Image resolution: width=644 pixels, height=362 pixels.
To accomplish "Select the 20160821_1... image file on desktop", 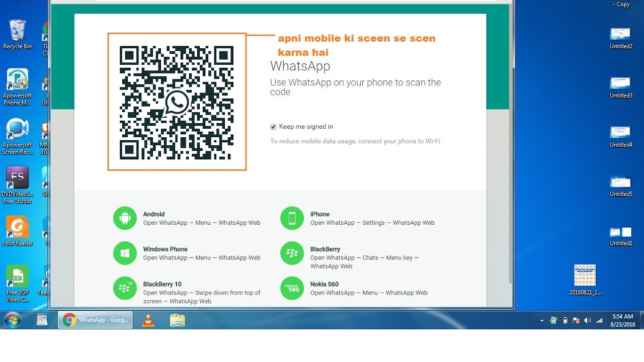I will pos(585,280).
